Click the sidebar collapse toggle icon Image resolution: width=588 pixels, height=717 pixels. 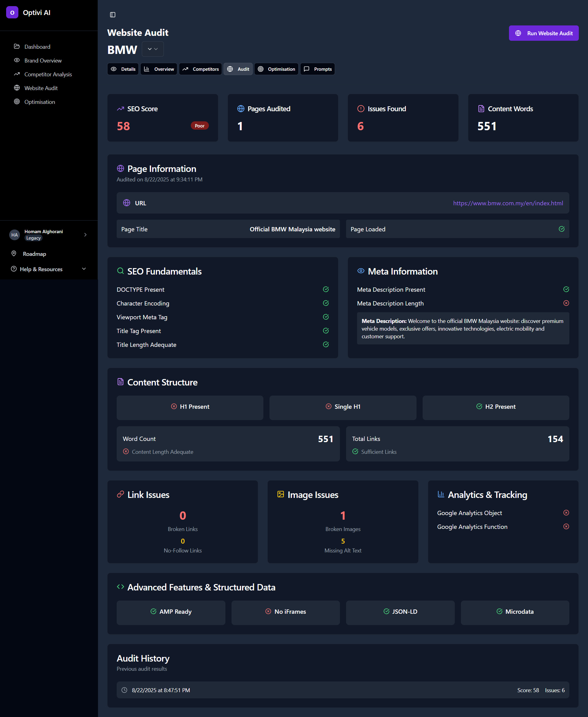(x=113, y=15)
